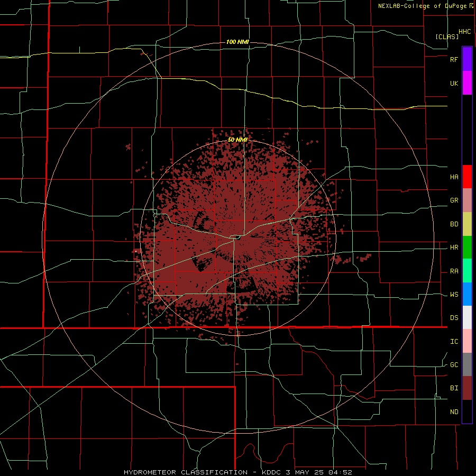Viewport: 476px width, 476px height.
Task: Click the DS white legend swatch
Action: 467,317
